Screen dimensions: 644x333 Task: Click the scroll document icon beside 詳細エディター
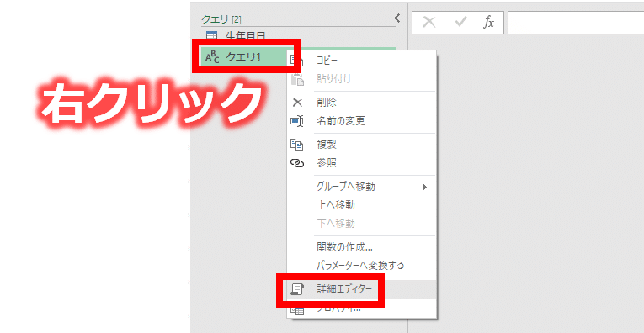297,289
